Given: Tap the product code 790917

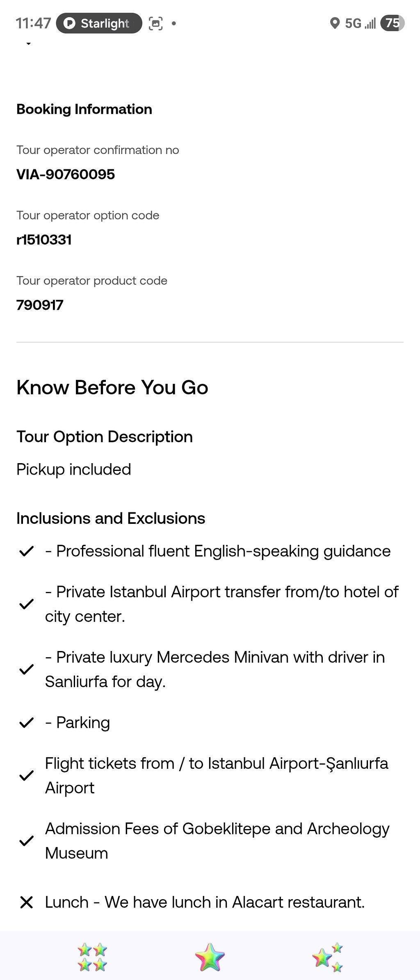Looking at the screenshot, I should click(40, 305).
